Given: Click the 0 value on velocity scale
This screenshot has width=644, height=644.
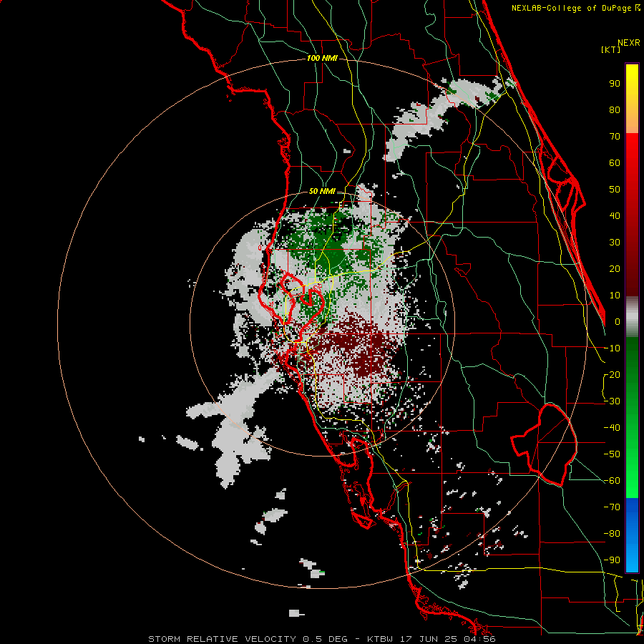Looking at the screenshot, I should 618,321.
